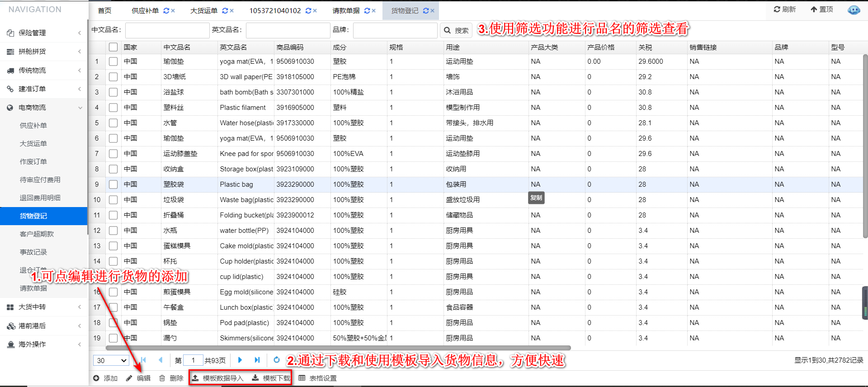The image size is (868, 387).
Task: Switch to the 首页 tab
Action: (104, 10)
